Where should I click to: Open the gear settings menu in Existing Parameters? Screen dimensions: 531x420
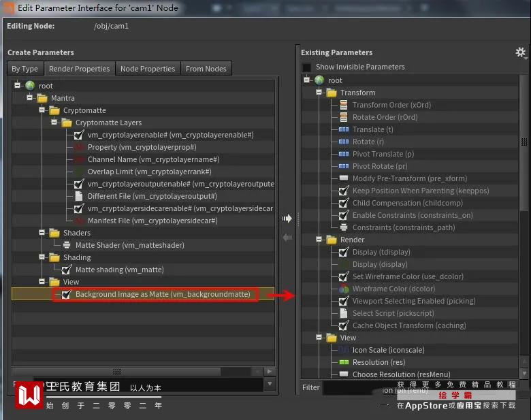click(x=521, y=52)
